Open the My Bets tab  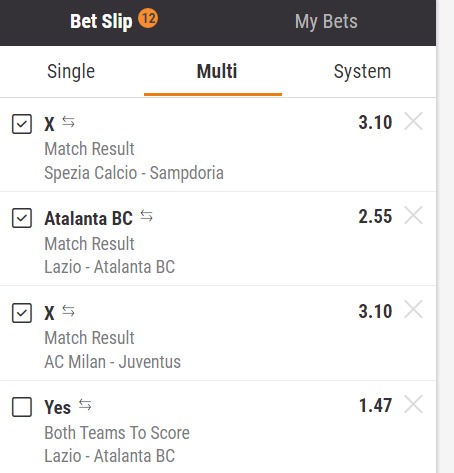pyautogui.click(x=326, y=22)
